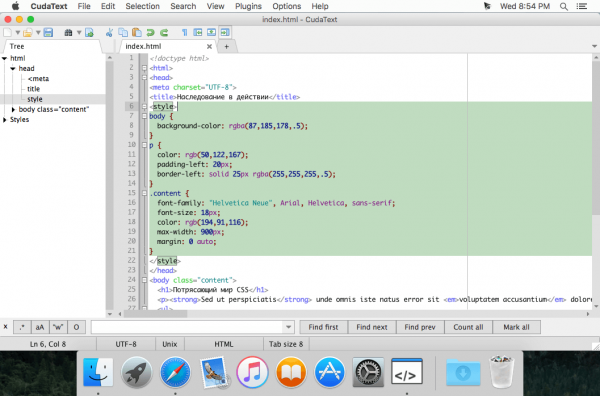600x396 pixels.
Task: Click the Copy icon in the toolbar
Action: pyautogui.click(x=123, y=33)
